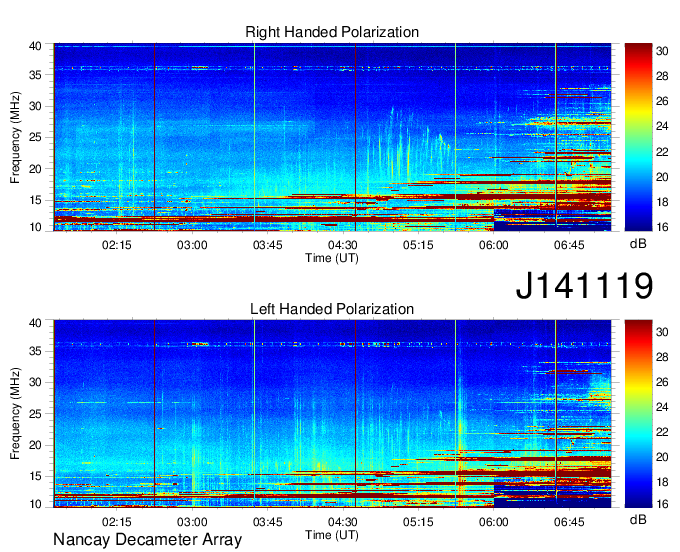
Task: Click the 20 dB value on Left Handed colorbar
Action: coord(662,457)
